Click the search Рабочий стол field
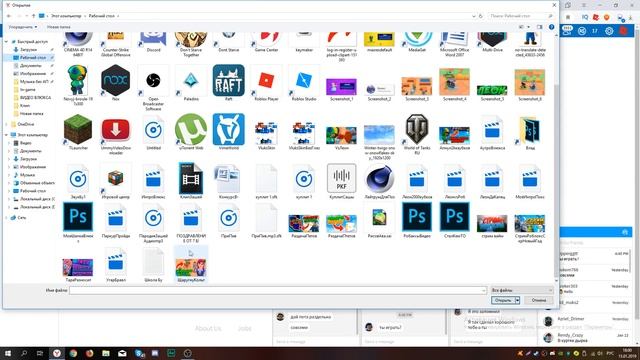 point(521,16)
